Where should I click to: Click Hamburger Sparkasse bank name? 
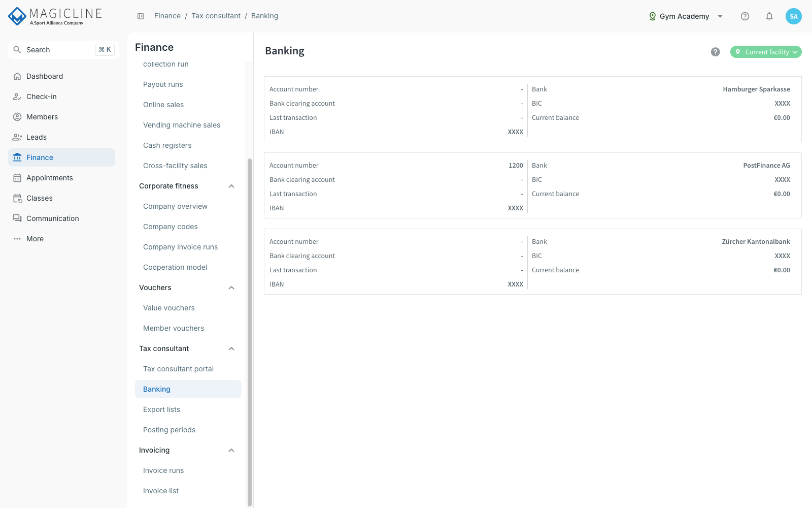(756, 89)
